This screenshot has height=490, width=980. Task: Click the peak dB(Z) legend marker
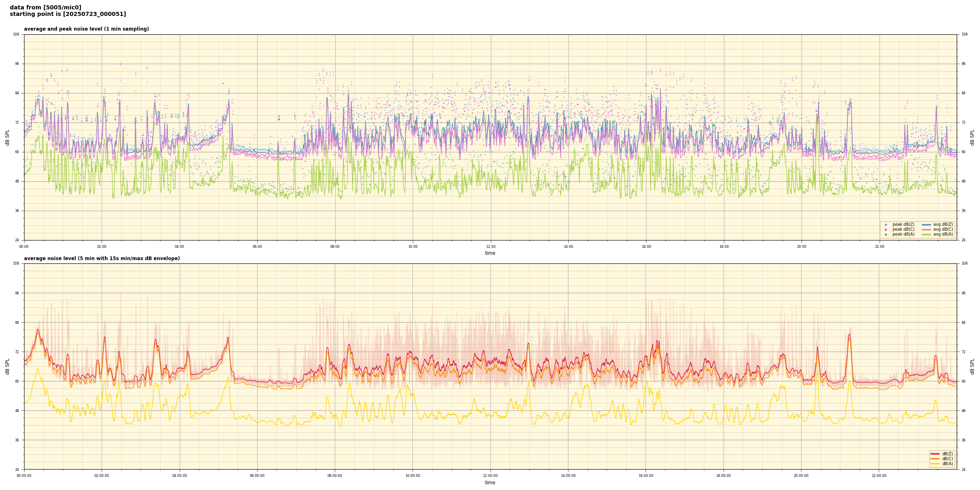pyautogui.click(x=886, y=225)
